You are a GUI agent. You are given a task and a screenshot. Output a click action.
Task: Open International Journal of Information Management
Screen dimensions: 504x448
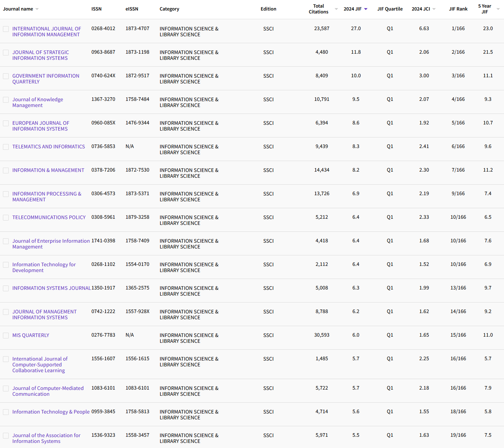pyautogui.click(x=46, y=32)
